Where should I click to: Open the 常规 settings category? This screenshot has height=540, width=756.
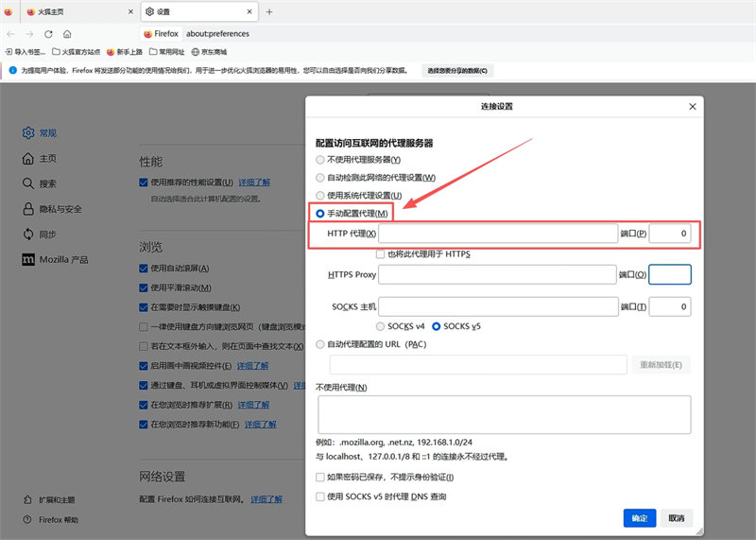click(40, 132)
